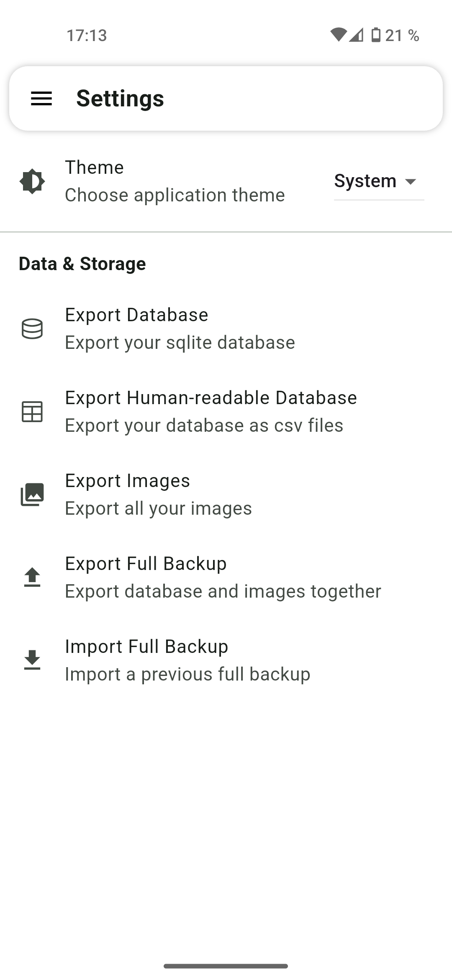Start Import Full Backup
Image resolution: width=452 pixels, height=980 pixels.
pyautogui.click(x=226, y=660)
